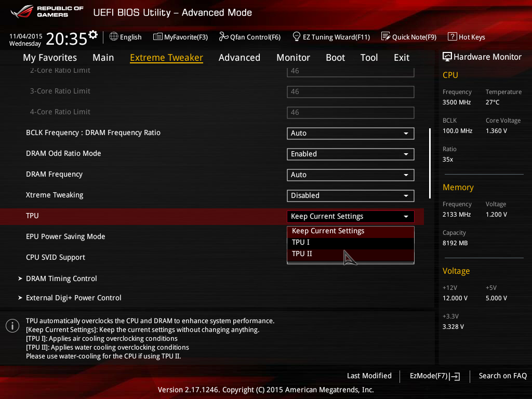The height and width of the screenshot is (399, 532).
Task: Select the DRAM Odd Ratio Mode label
Action: click(63, 153)
